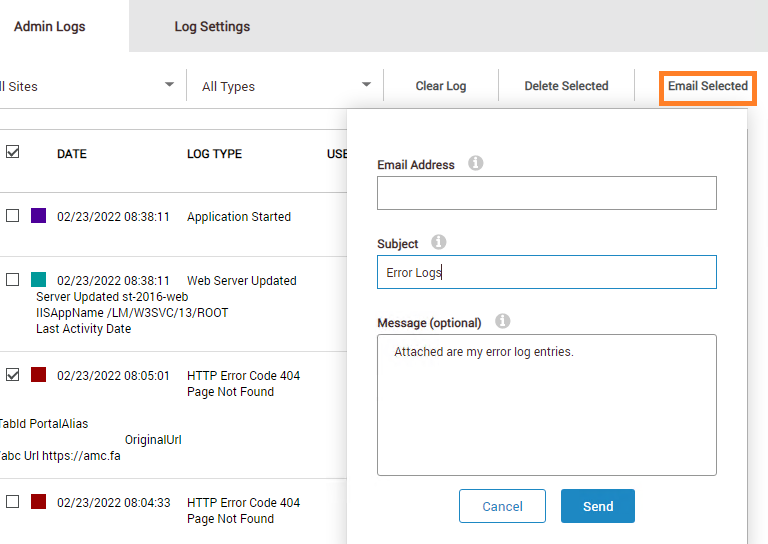Switch to the Admin Logs tab
Image resolution: width=768 pixels, height=544 pixels.
click(49, 26)
